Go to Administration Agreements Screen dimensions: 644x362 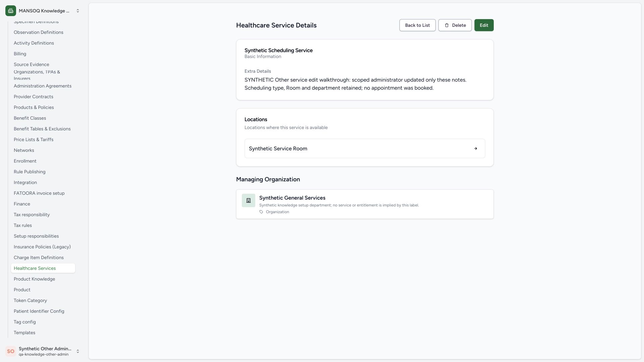click(x=43, y=86)
